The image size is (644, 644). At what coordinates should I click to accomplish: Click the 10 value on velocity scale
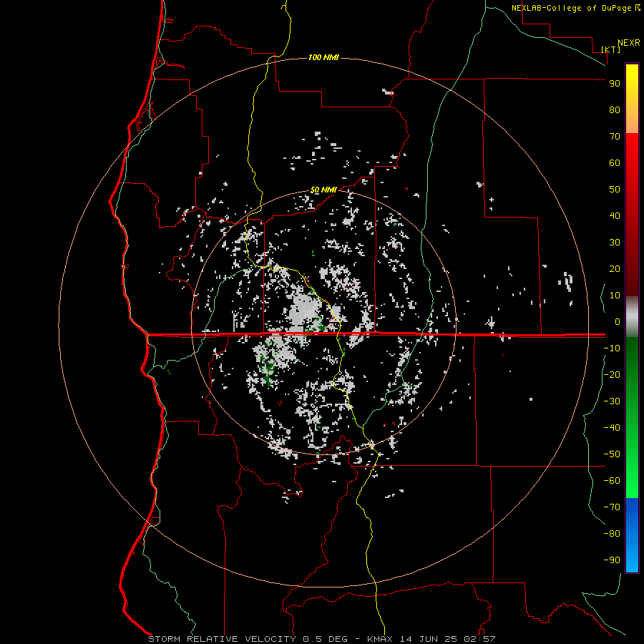tap(615, 296)
